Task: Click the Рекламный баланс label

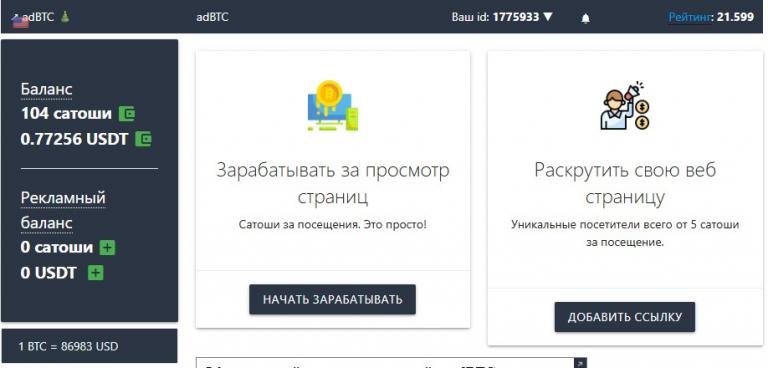Action: coord(63,210)
